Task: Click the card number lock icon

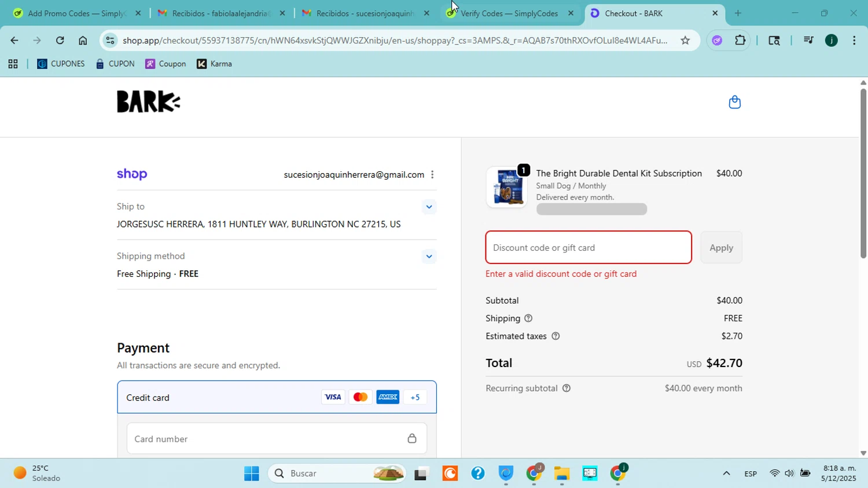Action: pyautogui.click(x=412, y=438)
